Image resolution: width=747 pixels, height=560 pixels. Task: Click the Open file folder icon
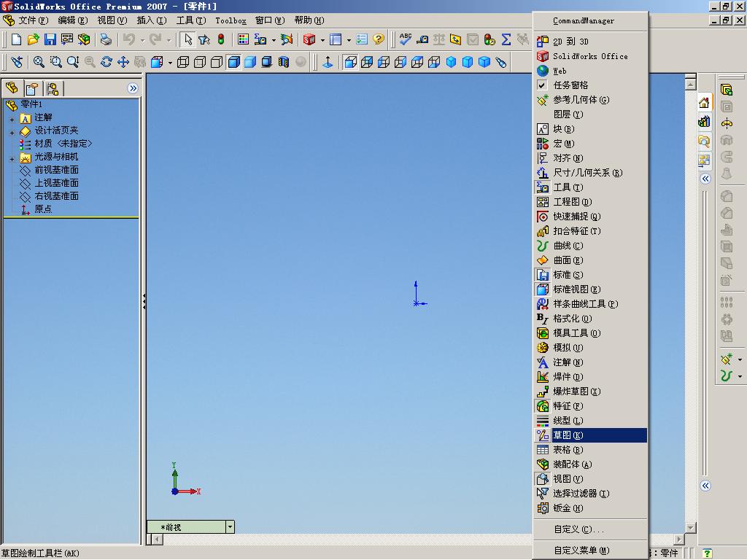tap(33, 39)
